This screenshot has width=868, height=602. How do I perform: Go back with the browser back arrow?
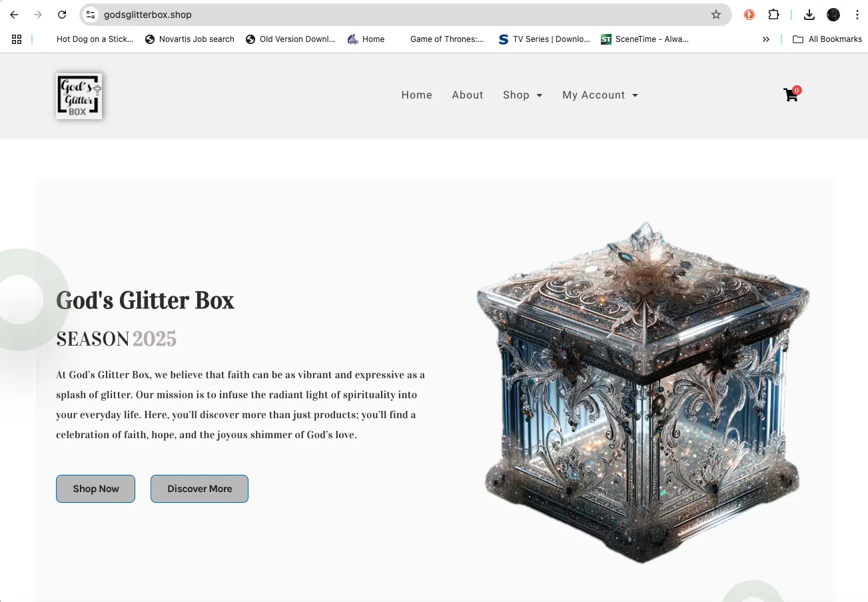[x=14, y=15]
